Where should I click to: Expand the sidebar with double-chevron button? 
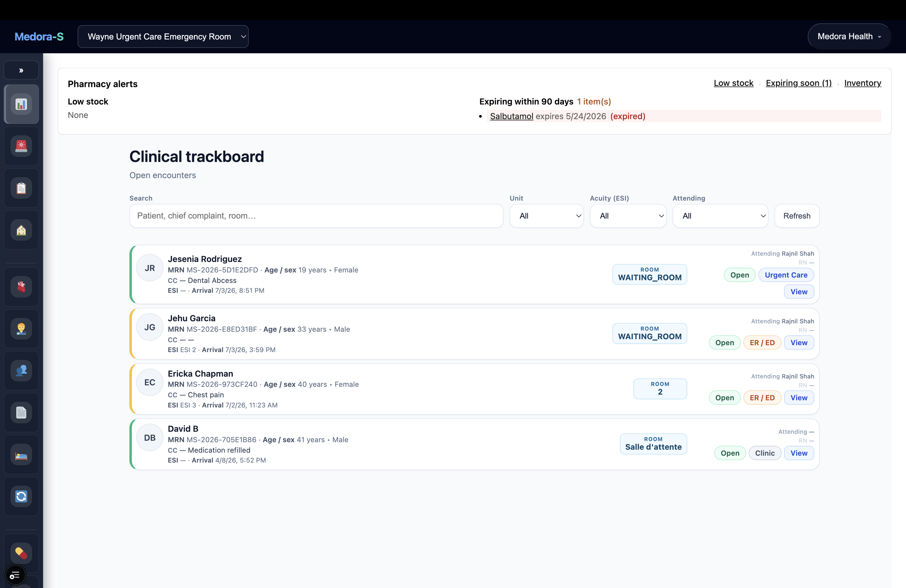click(21, 70)
